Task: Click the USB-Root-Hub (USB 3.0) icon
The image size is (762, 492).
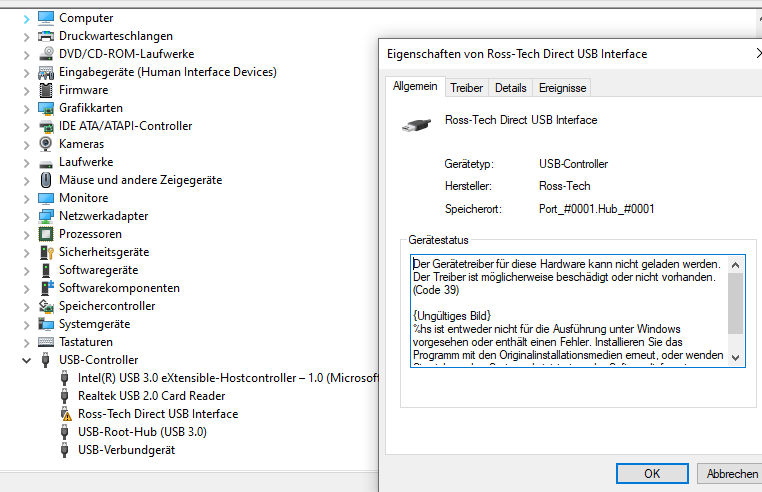Action: (65, 432)
